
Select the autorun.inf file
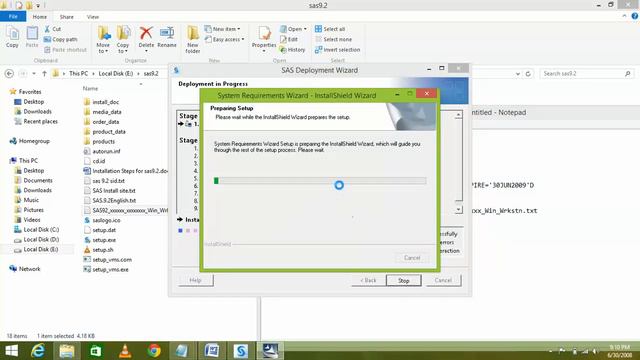coord(102,151)
